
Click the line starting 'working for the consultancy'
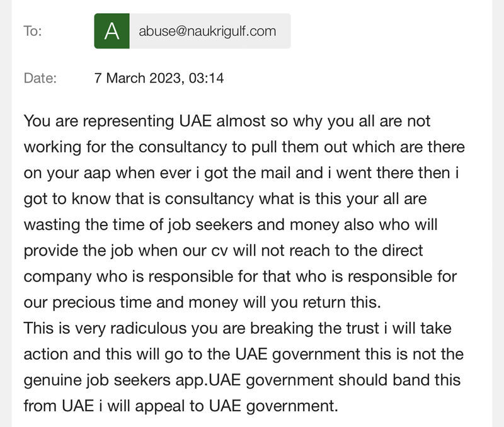[244, 147]
